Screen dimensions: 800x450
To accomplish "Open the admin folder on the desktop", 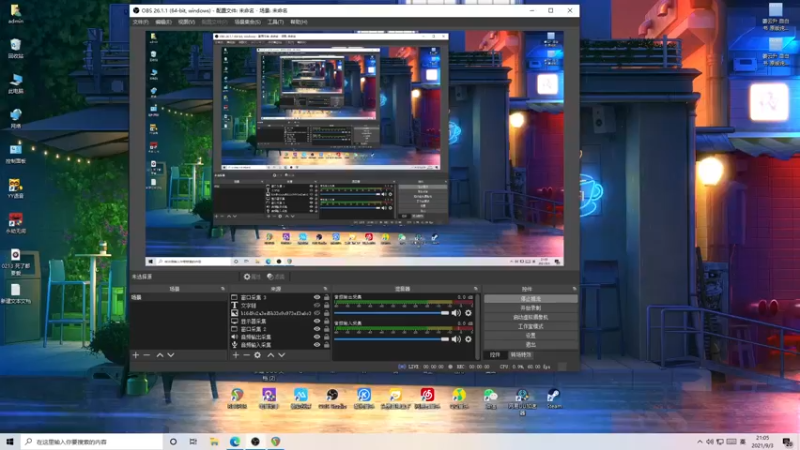I will [x=15, y=14].
